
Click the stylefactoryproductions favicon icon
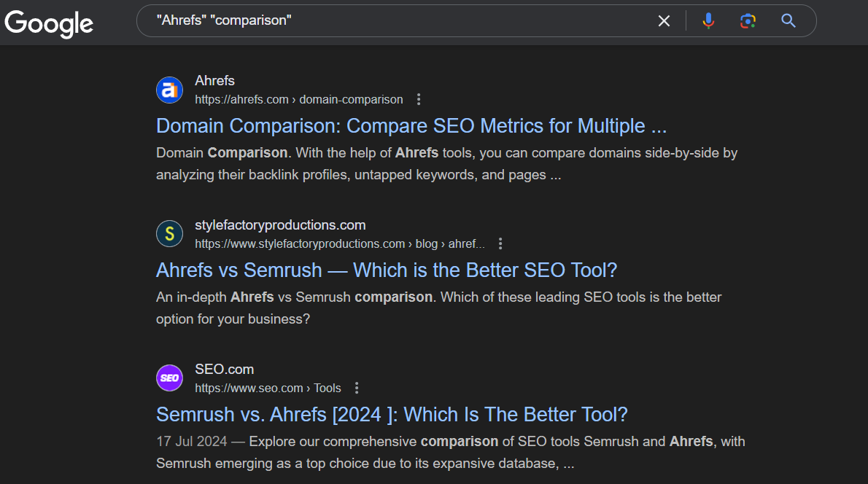(169, 234)
